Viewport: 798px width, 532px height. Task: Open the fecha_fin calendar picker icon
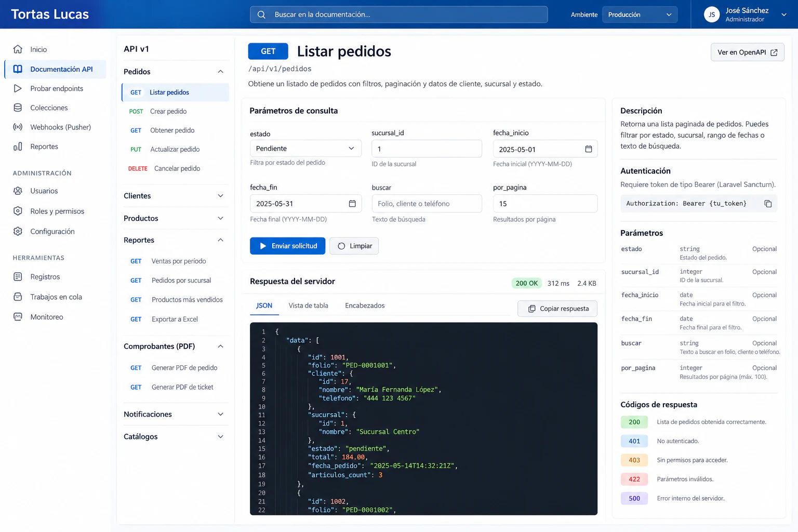click(x=352, y=204)
